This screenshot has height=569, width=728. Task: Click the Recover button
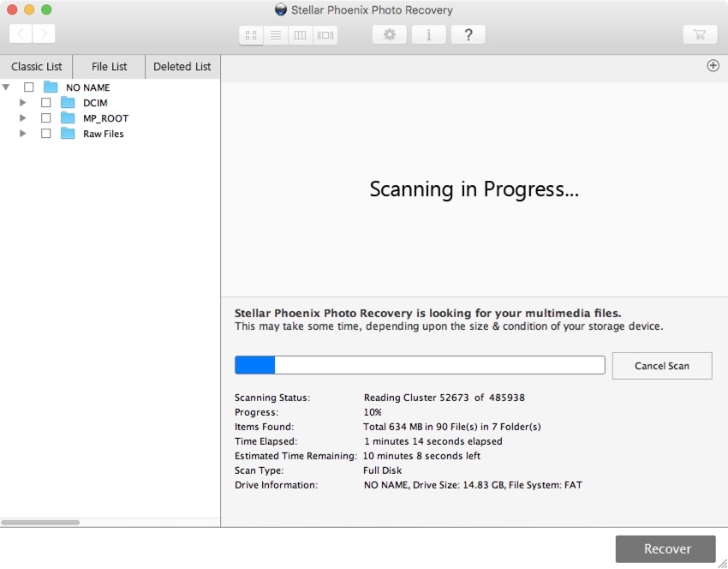coord(665,548)
